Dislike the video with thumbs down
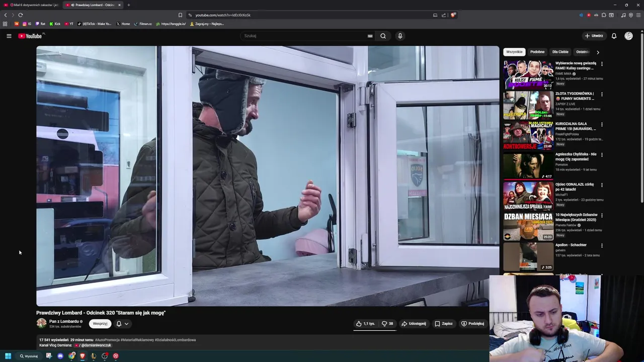644x362 pixels. tap(387, 324)
